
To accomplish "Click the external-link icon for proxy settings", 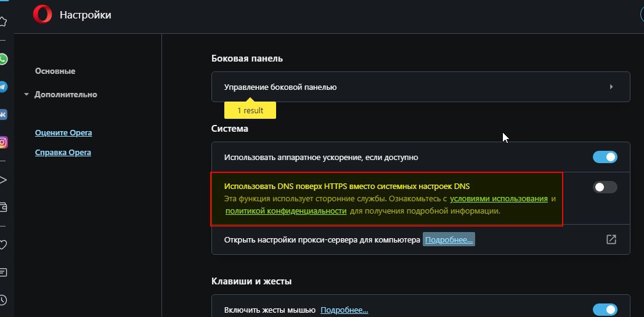I will click(611, 239).
